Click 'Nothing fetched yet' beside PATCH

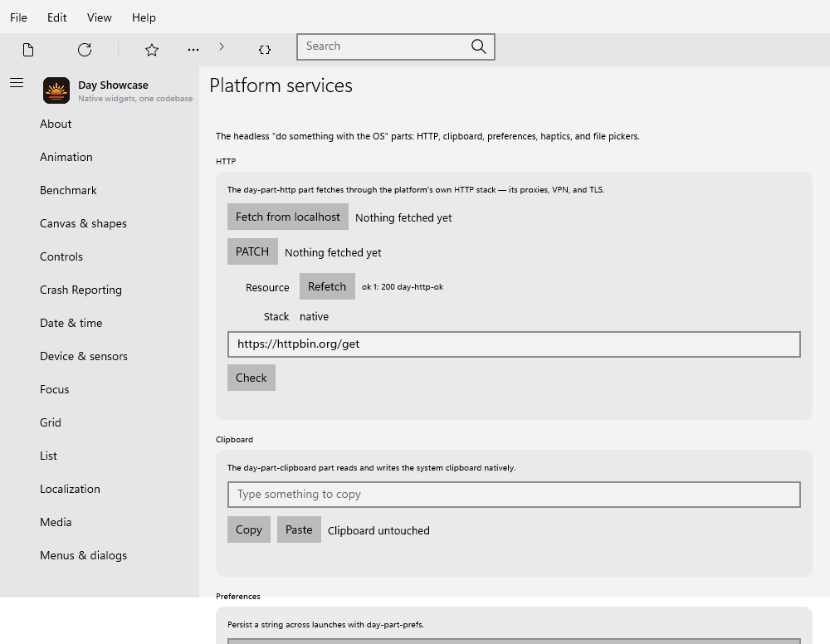(333, 253)
